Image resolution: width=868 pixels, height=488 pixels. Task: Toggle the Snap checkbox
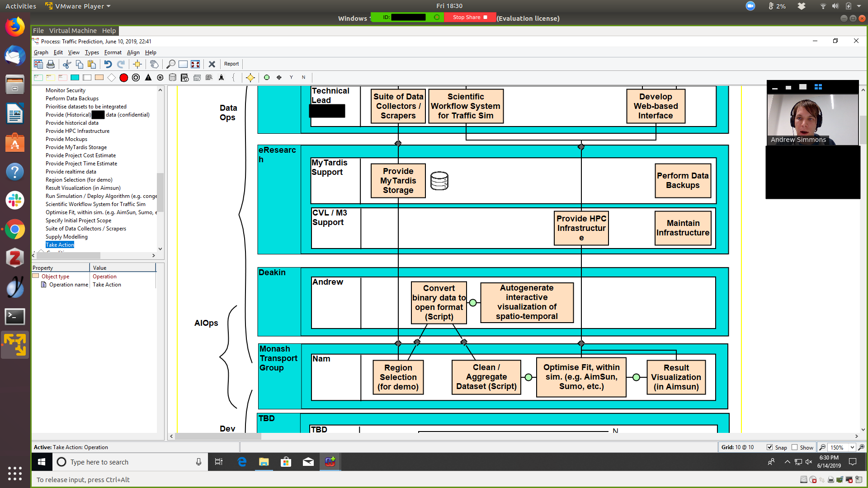point(770,447)
